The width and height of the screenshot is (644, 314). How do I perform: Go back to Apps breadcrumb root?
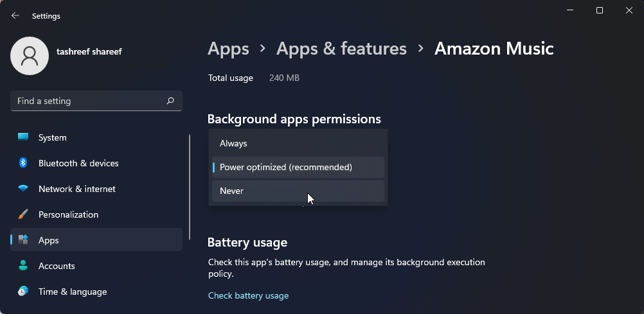(x=228, y=49)
